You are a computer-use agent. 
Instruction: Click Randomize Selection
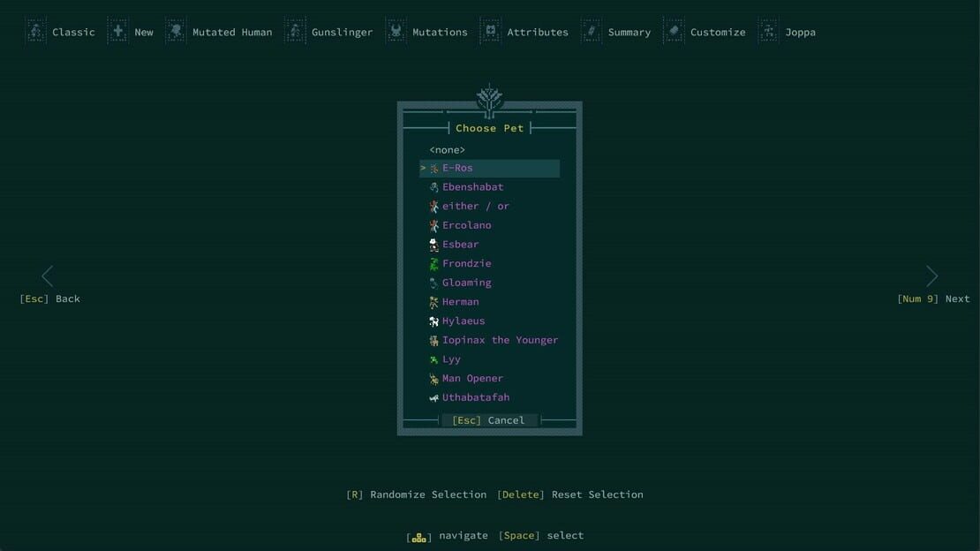coord(416,494)
